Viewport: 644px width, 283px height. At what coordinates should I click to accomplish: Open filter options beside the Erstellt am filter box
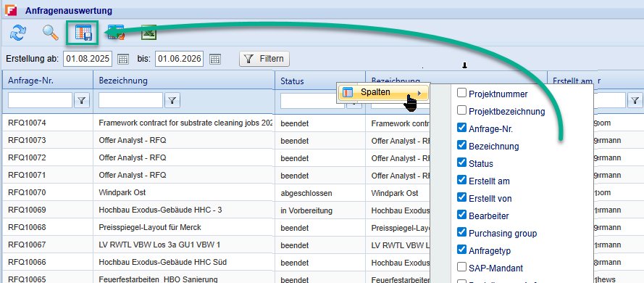(x=635, y=100)
